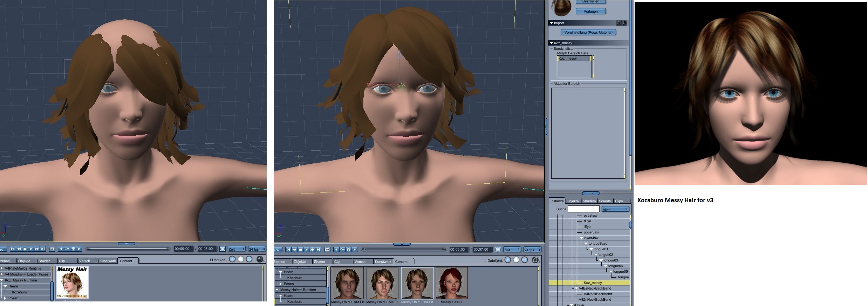
Task: Select white sphere view mode beside 1 Datei(en)
Action: 241,259
